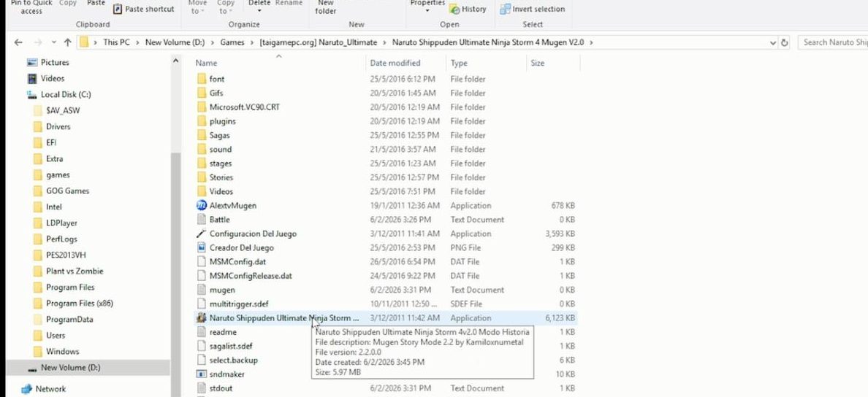Click the sndmaker application icon
The width and height of the screenshot is (868, 397).
202,374
